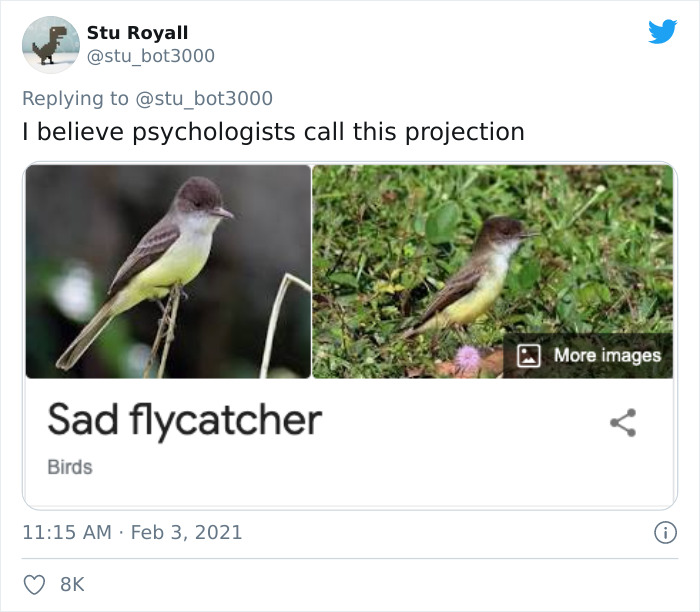
Task: Open the right flycatcher photo on grass
Action: (x=492, y=250)
